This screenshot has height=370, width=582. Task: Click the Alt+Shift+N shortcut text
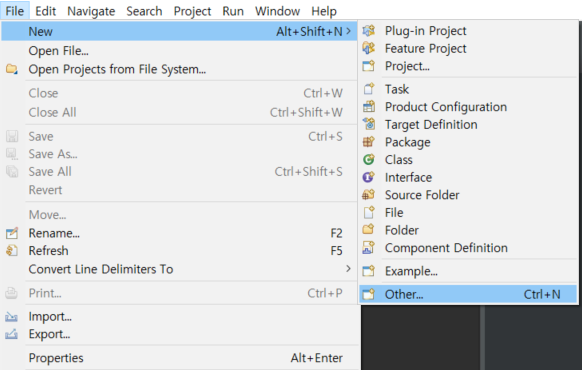[x=309, y=32]
